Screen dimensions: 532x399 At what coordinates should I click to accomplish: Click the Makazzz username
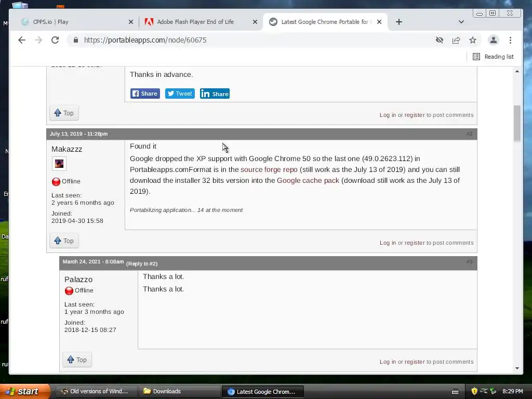click(67, 149)
